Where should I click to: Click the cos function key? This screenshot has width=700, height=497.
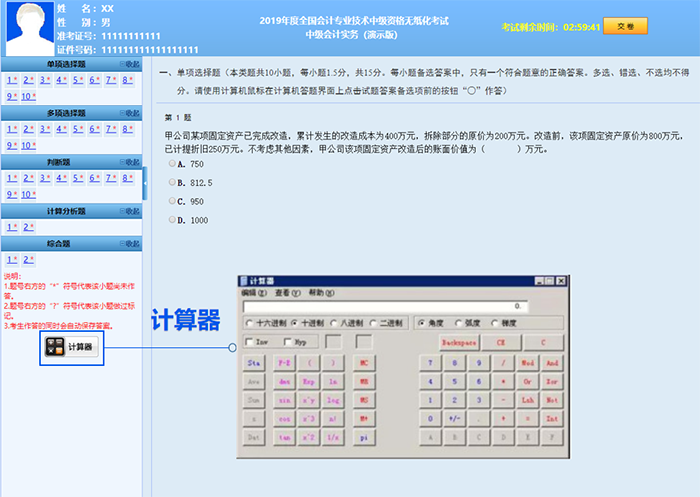284,419
